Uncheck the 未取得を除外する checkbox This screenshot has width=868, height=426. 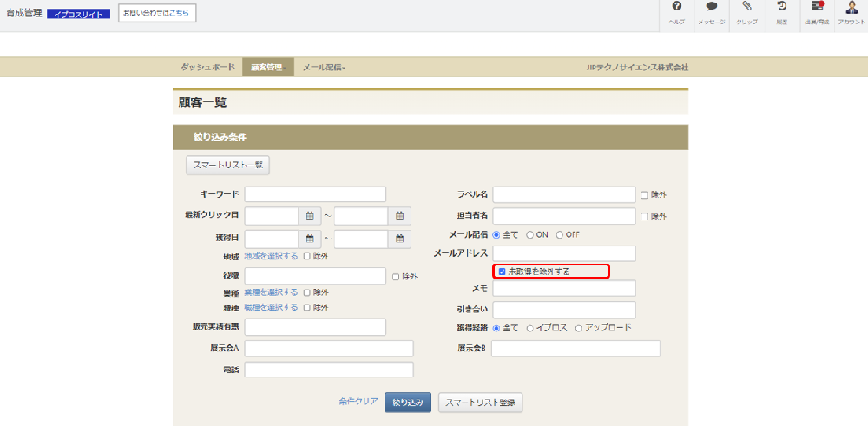point(502,272)
